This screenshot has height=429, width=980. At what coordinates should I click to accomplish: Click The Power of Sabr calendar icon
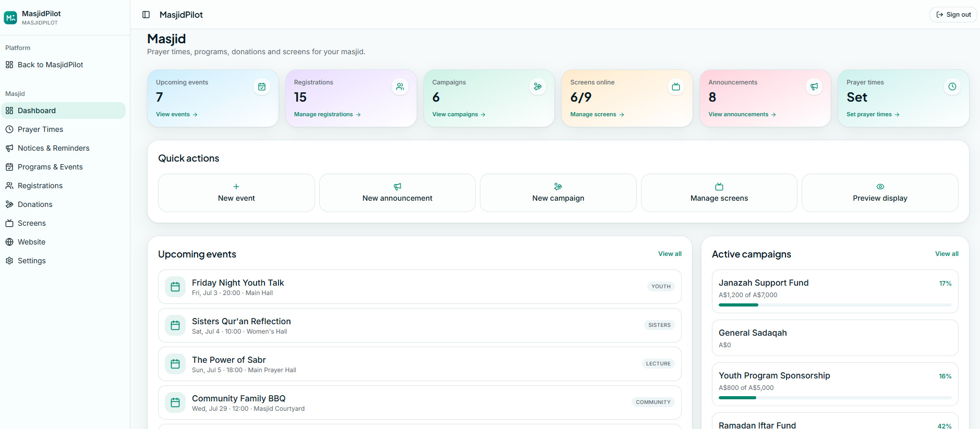[x=175, y=364]
